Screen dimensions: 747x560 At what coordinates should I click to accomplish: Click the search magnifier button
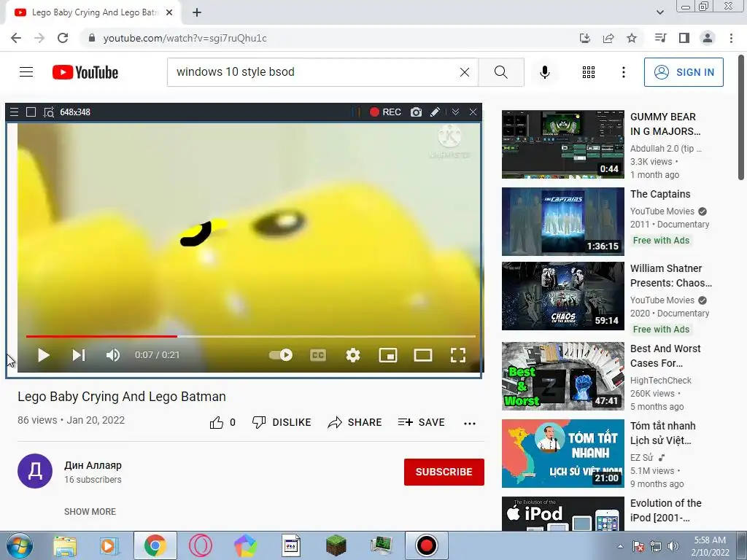click(x=500, y=72)
